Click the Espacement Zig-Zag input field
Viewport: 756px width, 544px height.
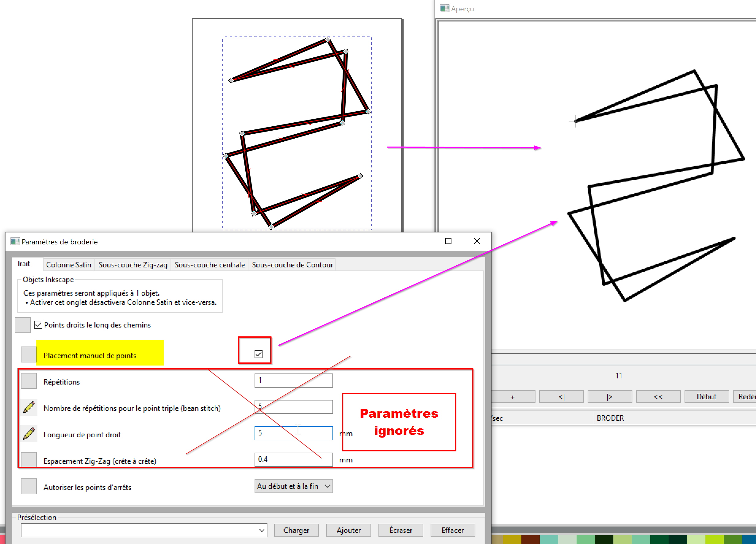tap(294, 459)
